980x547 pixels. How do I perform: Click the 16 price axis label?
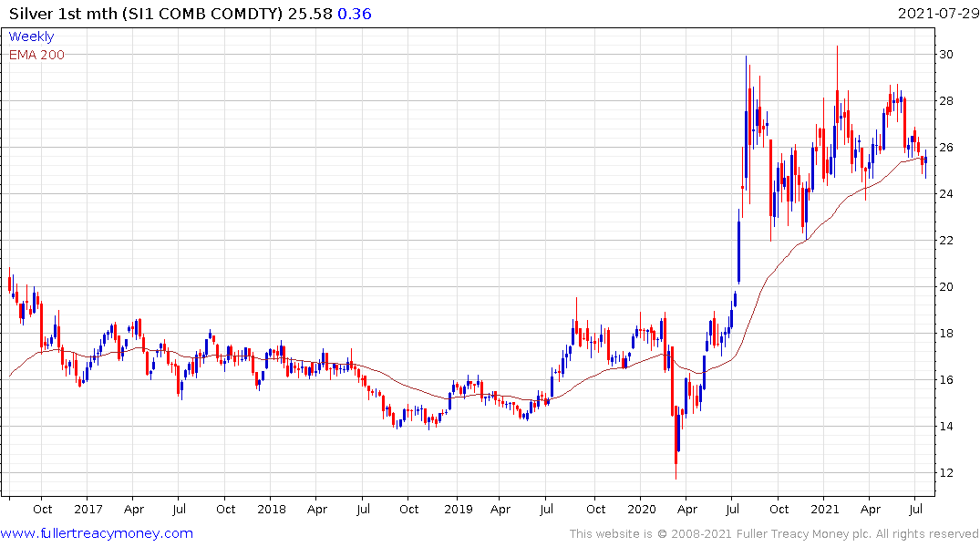946,380
